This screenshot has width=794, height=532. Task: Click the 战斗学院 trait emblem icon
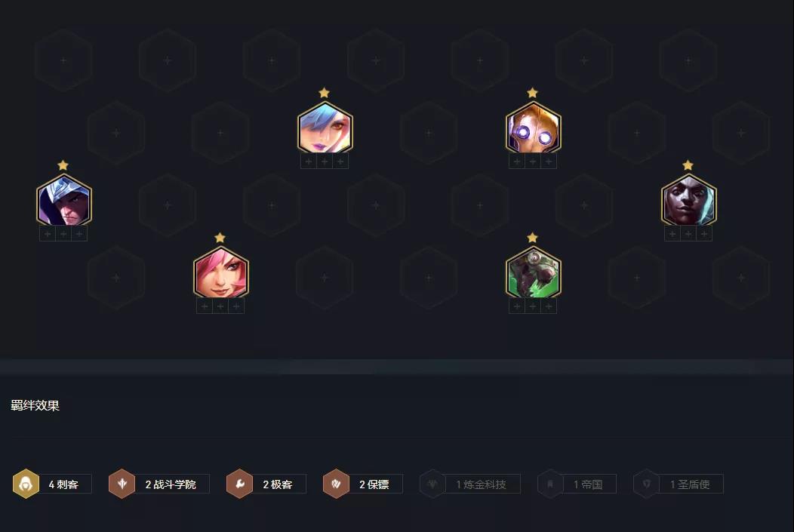tap(122, 484)
